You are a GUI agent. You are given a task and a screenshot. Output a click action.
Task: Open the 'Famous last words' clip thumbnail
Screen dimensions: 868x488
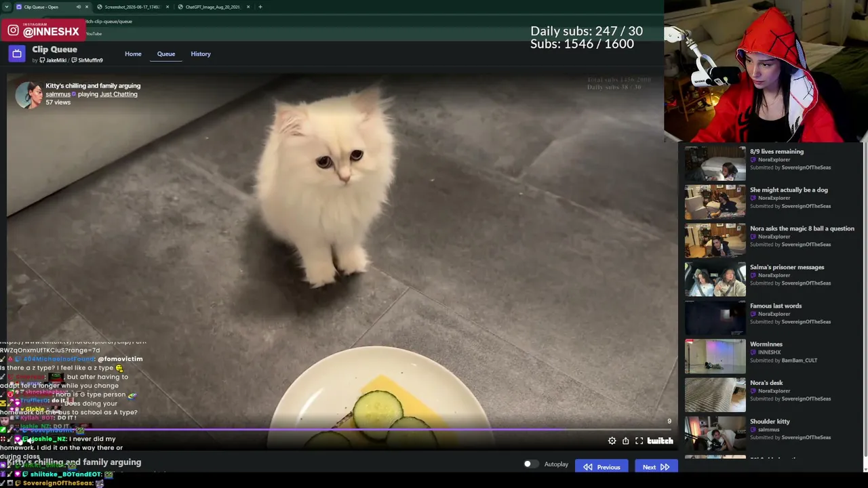tap(715, 318)
